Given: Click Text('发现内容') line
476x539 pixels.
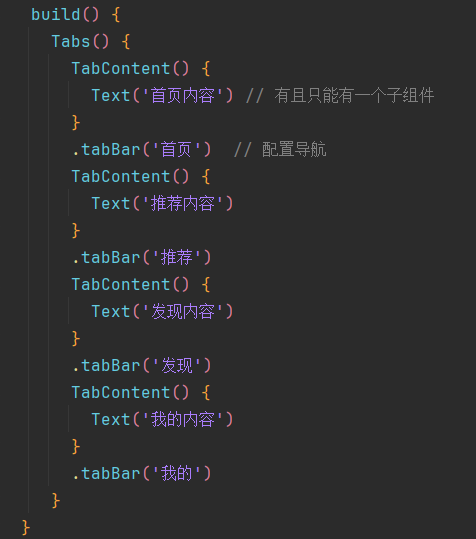Looking at the screenshot, I should point(163,311).
